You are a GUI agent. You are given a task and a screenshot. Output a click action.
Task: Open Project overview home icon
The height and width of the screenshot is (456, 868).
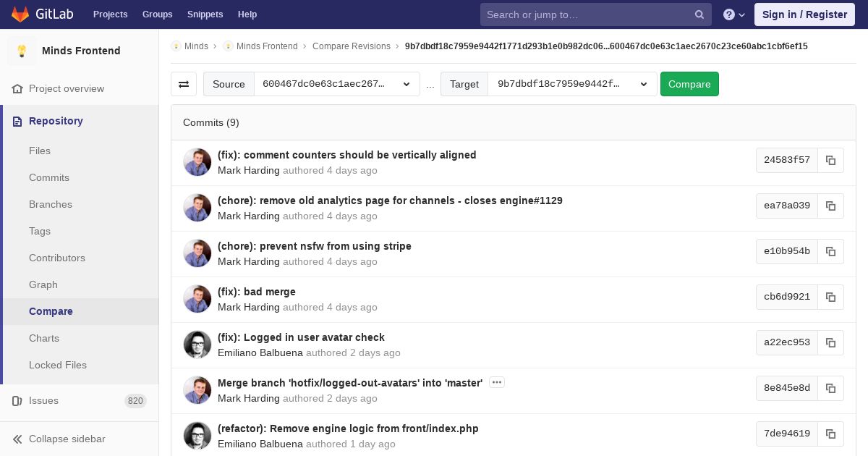(x=18, y=88)
